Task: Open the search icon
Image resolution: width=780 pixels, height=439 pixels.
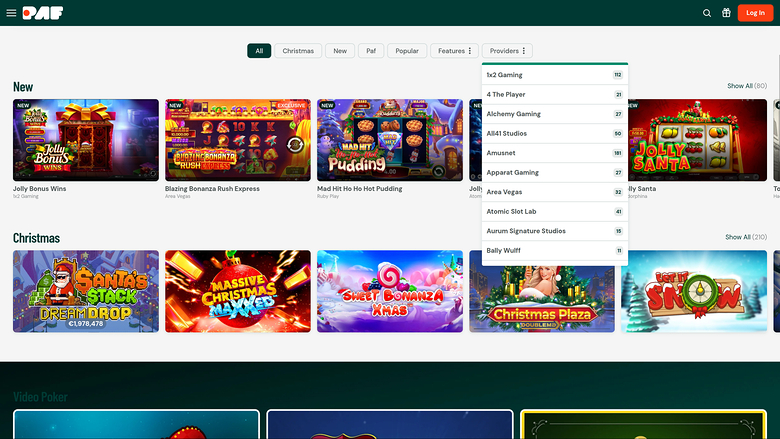Action: coord(706,13)
